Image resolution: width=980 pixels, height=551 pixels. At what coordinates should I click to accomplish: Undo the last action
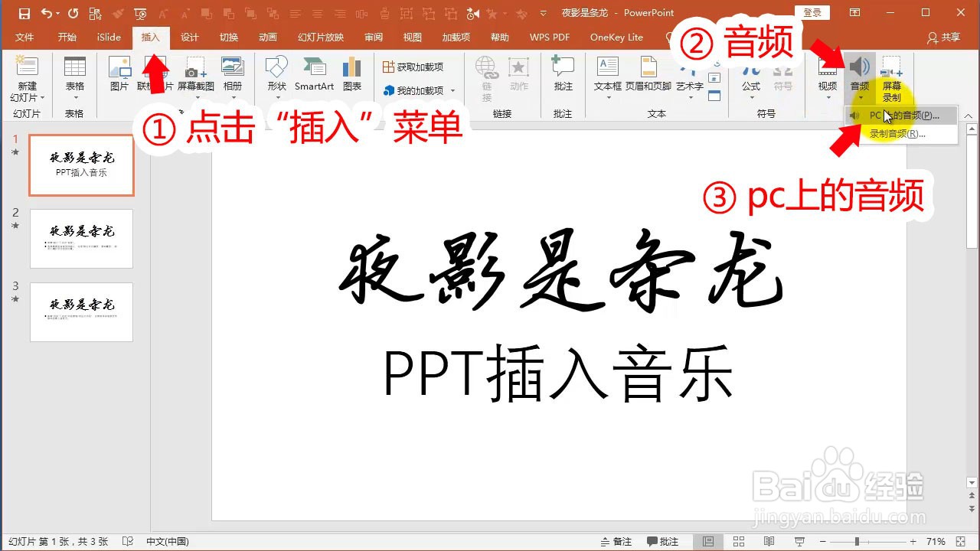(x=46, y=13)
